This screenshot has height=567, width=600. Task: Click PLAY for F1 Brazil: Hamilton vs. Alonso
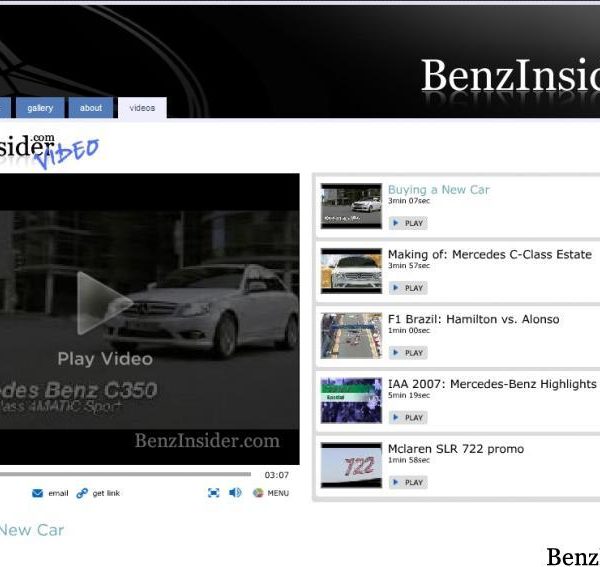click(x=408, y=352)
